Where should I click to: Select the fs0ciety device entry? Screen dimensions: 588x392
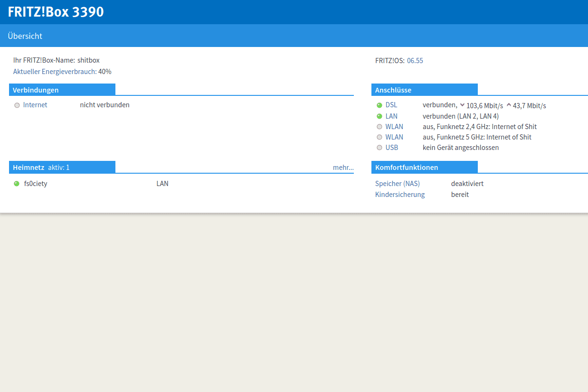[x=36, y=184]
